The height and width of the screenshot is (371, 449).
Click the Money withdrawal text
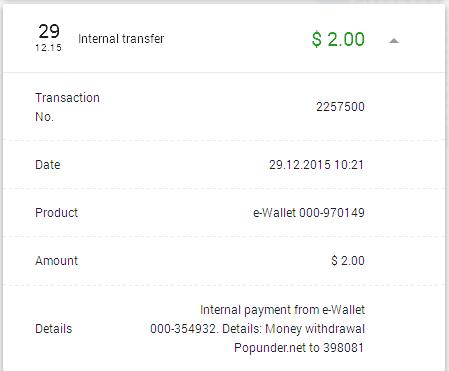[315, 329]
